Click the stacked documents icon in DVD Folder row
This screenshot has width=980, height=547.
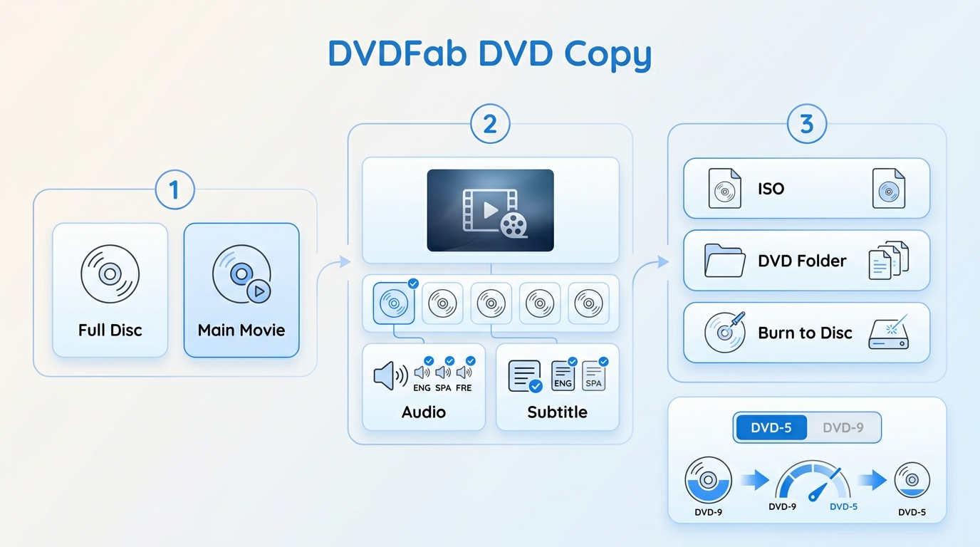pyautogui.click(x=889, y=261)
